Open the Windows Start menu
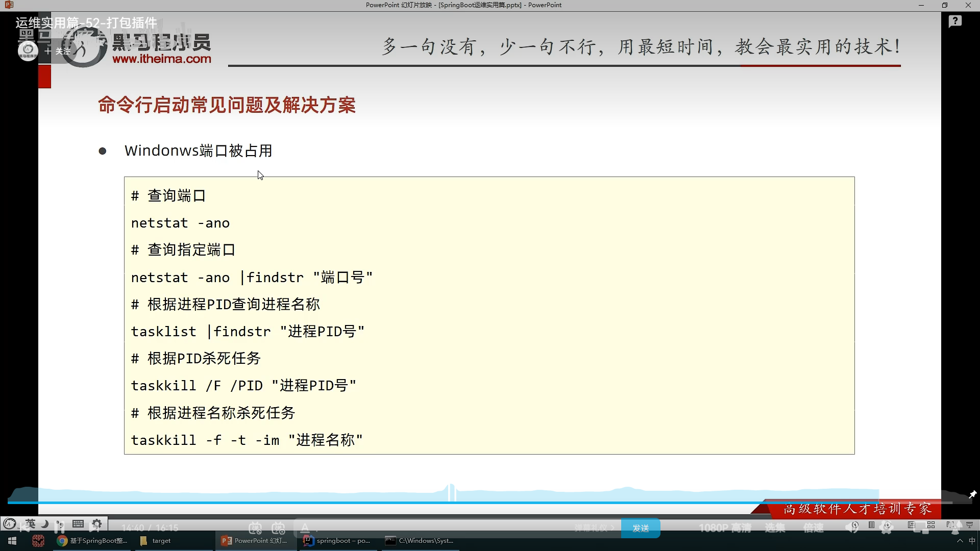The height and width of the screenshot is (551, 980). [x=12, y=541]
